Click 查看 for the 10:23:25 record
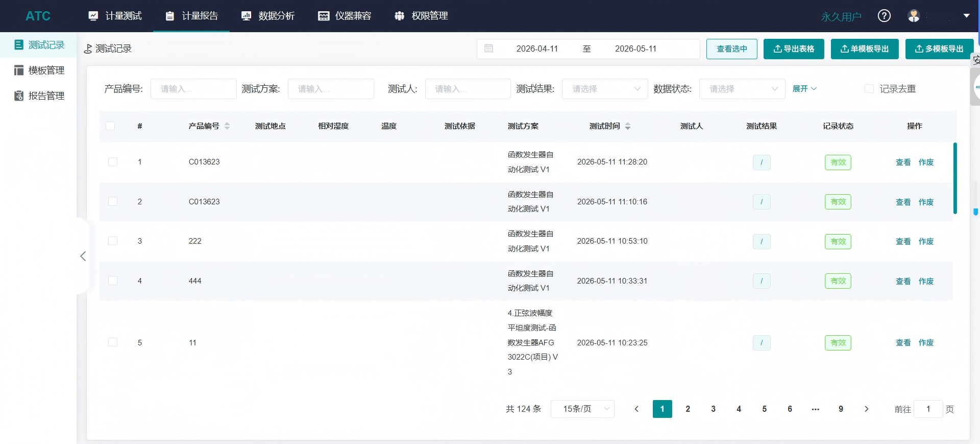The height and width of the screenshot is (444, 980). tap(903, 342)
